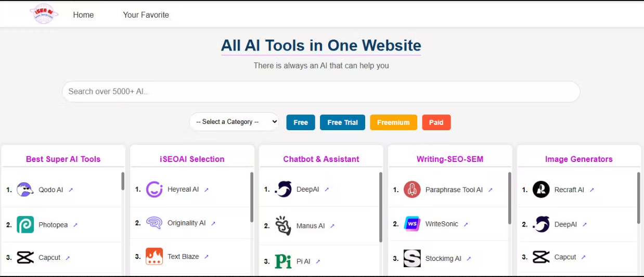Click the Best Super AI Tools heading
This screenshot has height=277, width=644.
(63, 159)
